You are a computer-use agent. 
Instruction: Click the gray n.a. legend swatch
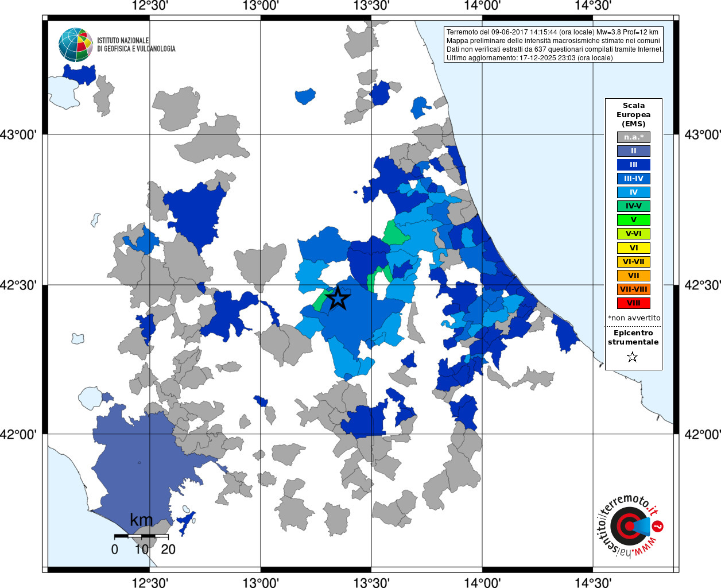point(634,137)
